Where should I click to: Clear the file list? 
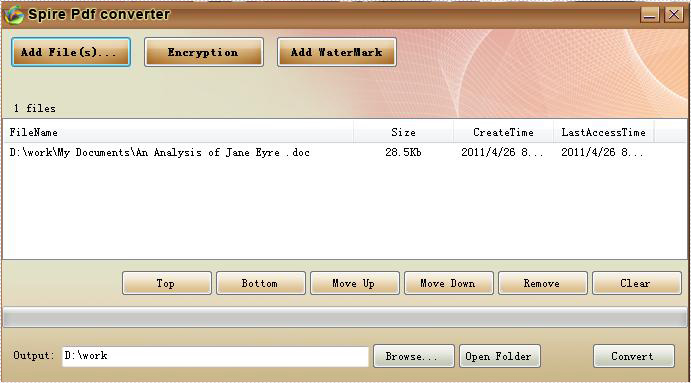[x=637, y=283]
